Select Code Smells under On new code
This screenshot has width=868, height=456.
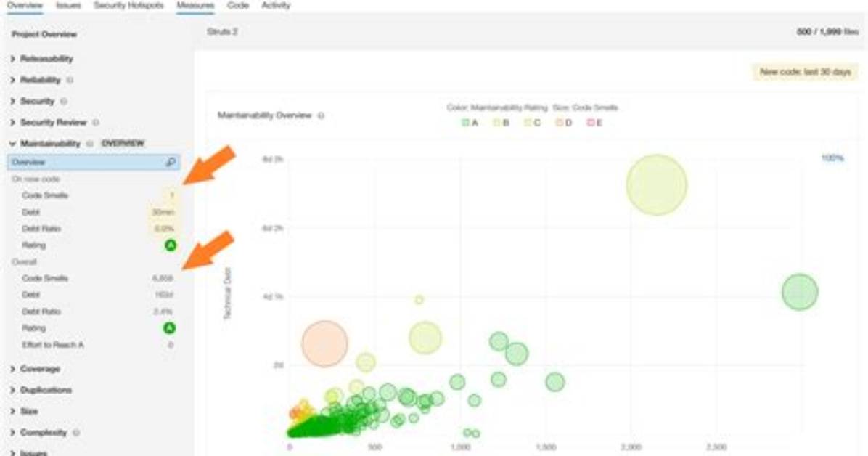[x=45, y=195]
